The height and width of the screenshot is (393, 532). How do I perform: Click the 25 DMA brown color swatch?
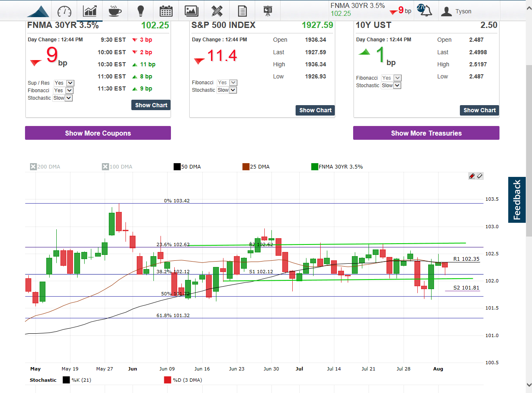pos(246,167)
